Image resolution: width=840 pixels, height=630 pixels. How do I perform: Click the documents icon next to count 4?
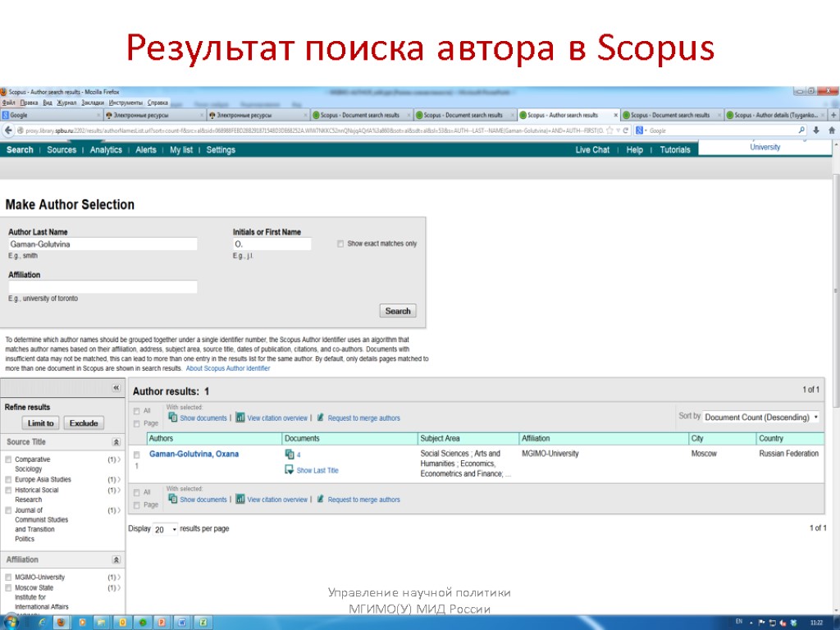[x=290, y=454]
